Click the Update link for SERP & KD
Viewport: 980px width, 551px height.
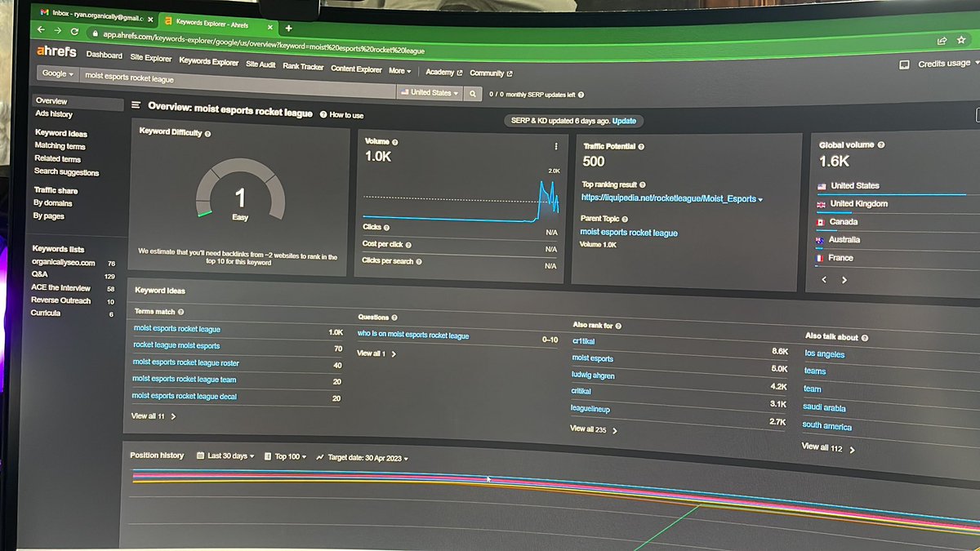pyautogui.click(x=624, y=121)
